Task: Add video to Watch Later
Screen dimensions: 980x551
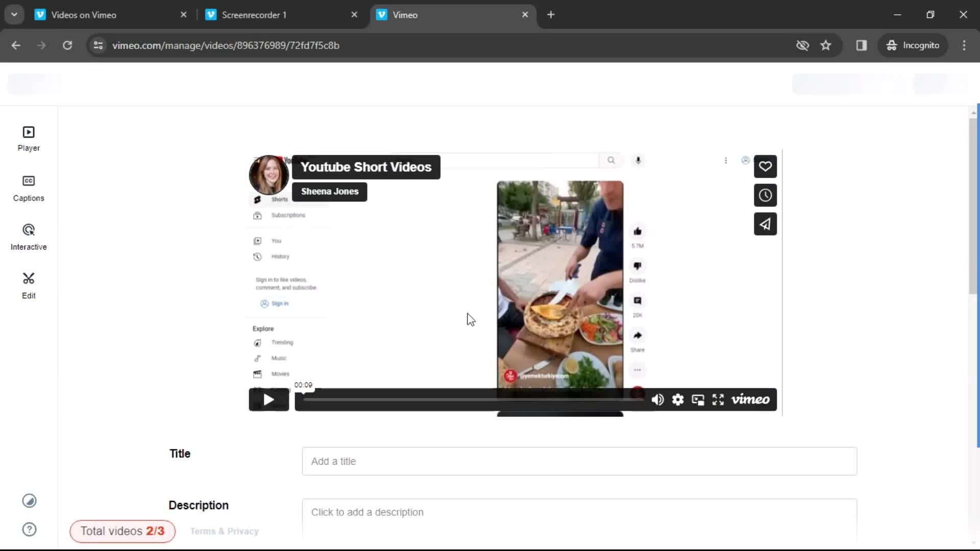Action: pos(765,195)
